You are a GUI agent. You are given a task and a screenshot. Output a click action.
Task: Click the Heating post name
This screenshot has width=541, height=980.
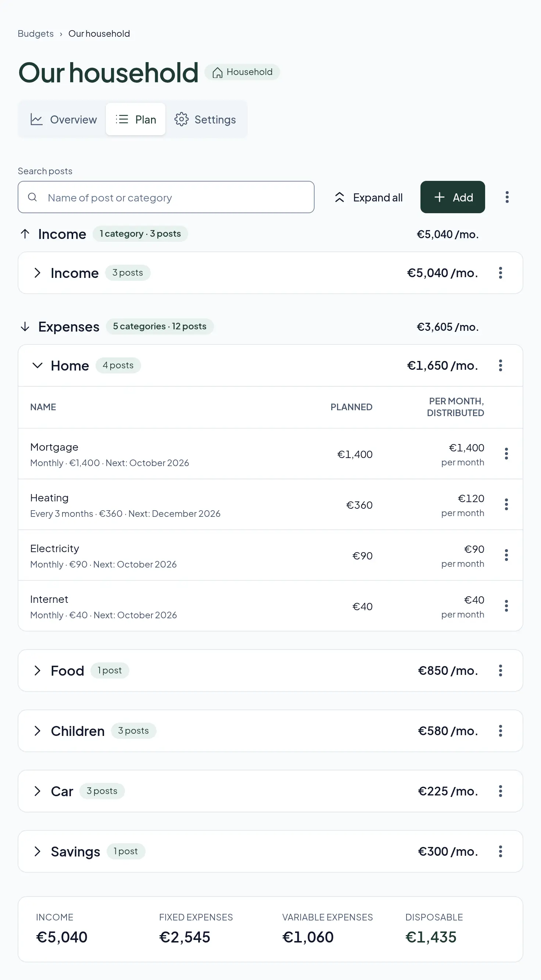click(x=50, y=498)
